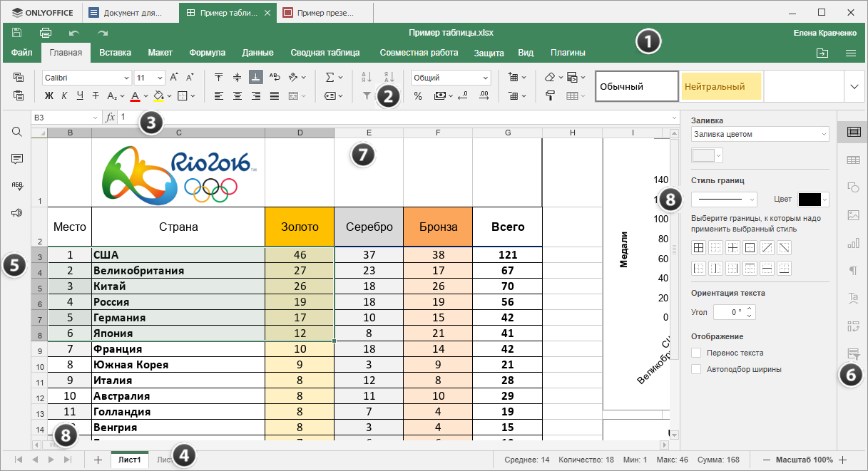Click the copy style paint roller
Viewport: 868px width, 471px height.
[550, 95]
